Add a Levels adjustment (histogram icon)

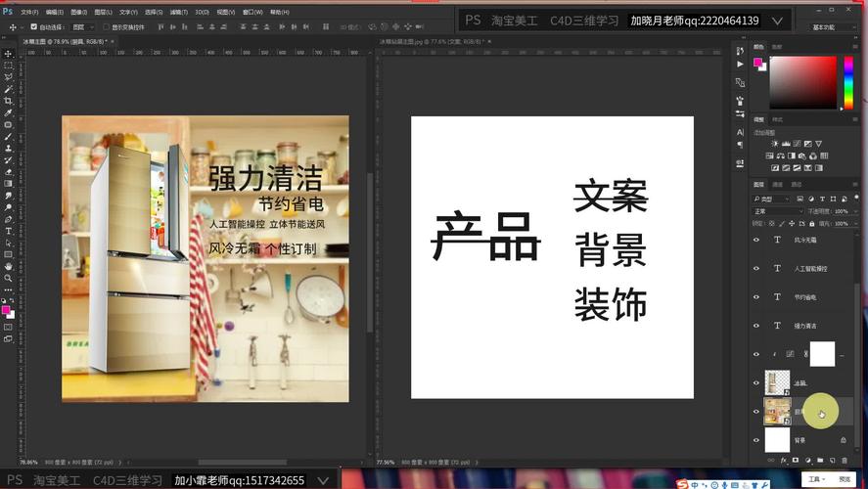point(786,144)
